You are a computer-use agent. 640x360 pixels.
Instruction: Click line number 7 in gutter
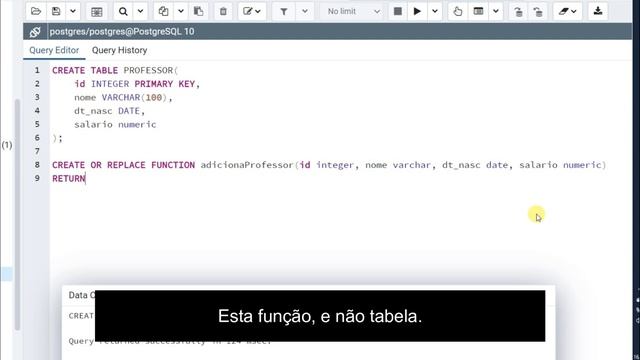click(x=37, y=151)
